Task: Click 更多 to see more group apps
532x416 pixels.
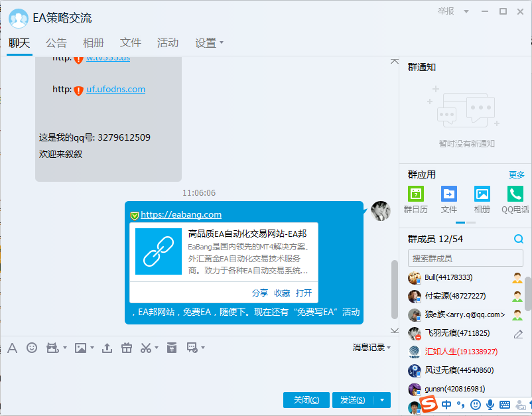Action: pyautogui.click(x=517, y=174)
